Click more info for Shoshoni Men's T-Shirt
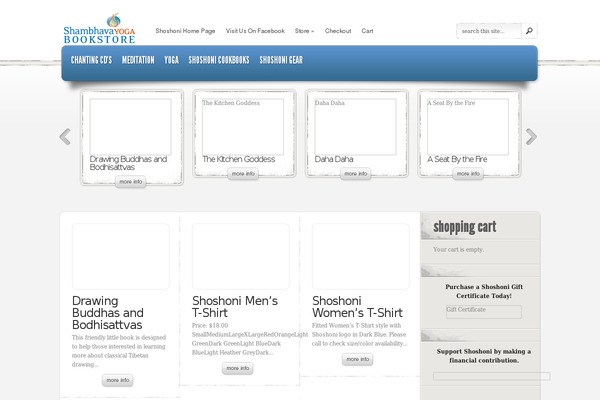The image size is (600, 400). tap(238, 368)
